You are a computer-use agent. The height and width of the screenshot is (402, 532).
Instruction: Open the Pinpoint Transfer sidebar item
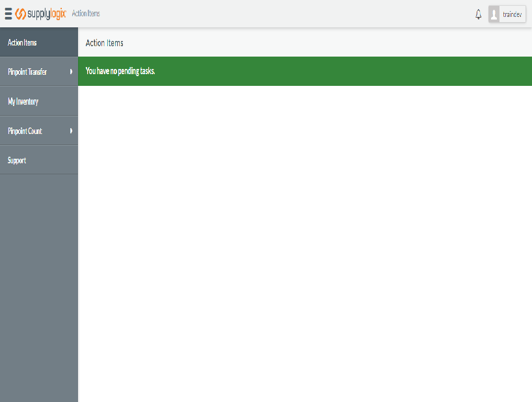pos(27,72)
